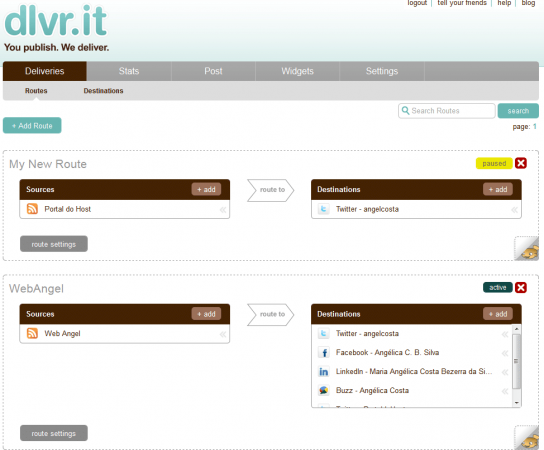Click the WebAngel route title
Viewport: 544px width, 450px height.
(x=36, y=289)
